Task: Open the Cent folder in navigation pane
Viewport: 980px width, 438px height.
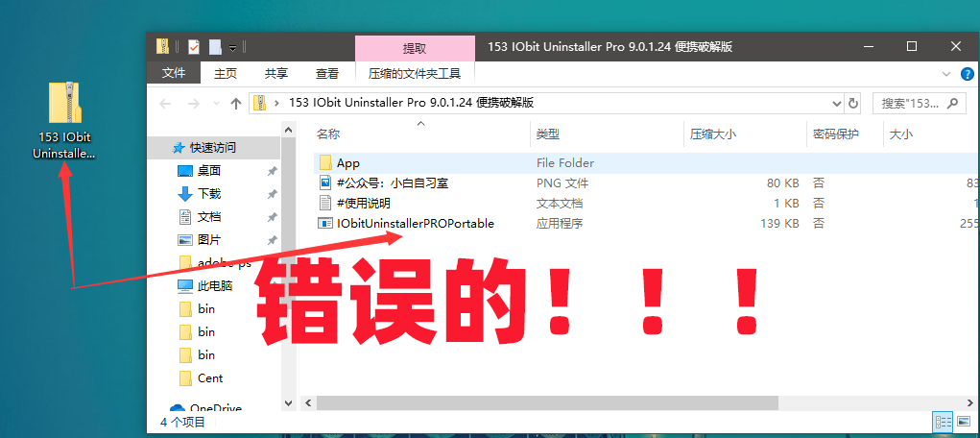Action: 210,377
